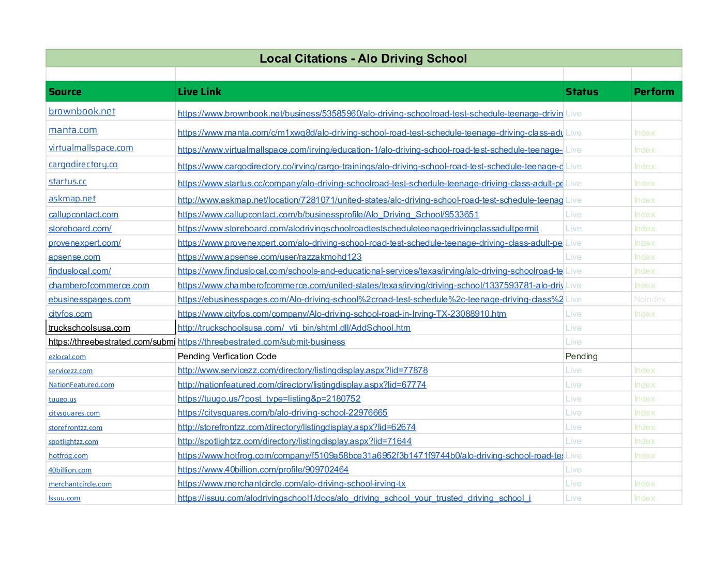The height and width of the screenshot is (563, 728).
Task: Follow the askmap.net/location/7281071 live URL
Action: click(x=370, y=200)
